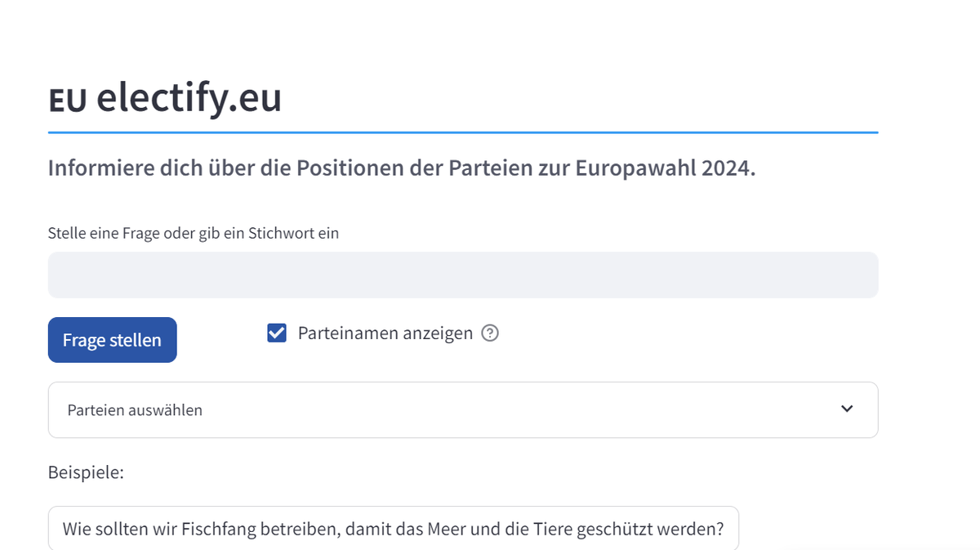Image resolution: width=980 pixels, height=550 pixels.
Task: Expand the party selection list
Action: coord(463,409)
